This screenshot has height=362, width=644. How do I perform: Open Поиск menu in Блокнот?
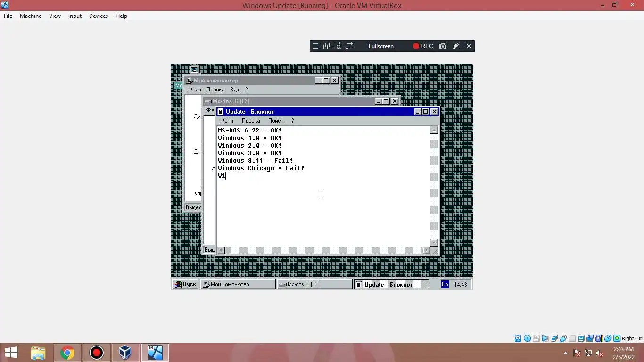click(x=276, y=121)
